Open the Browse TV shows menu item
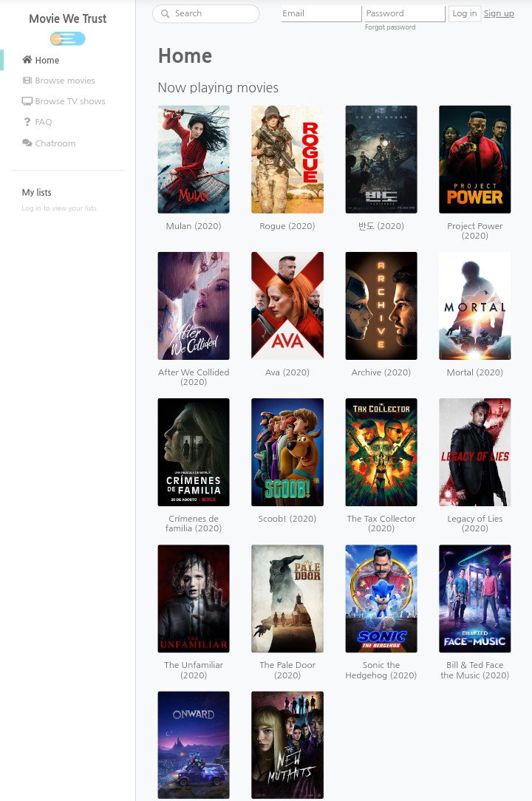This screenshot has height=801, width=532. click(70, 101)
